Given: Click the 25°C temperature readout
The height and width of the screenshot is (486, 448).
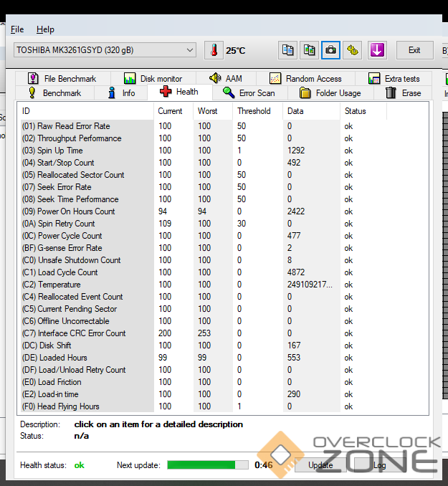Looking at the screenshot, I should coord(236,50).
